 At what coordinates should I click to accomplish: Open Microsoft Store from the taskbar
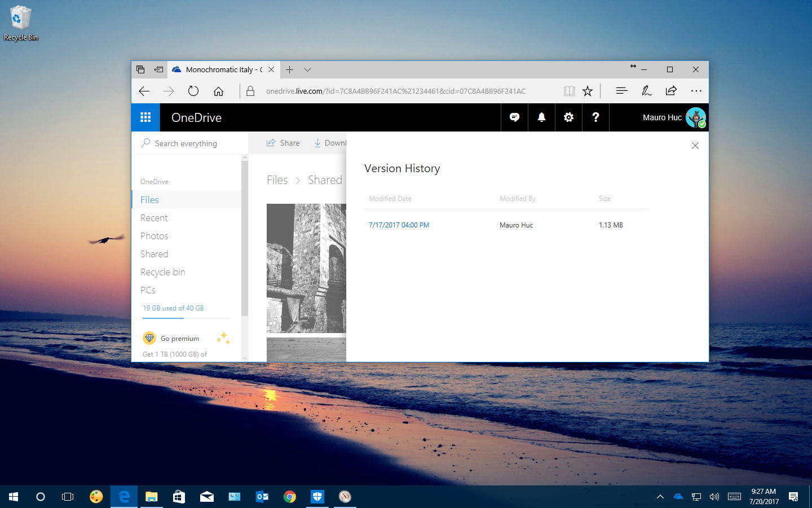click(179, 497)
